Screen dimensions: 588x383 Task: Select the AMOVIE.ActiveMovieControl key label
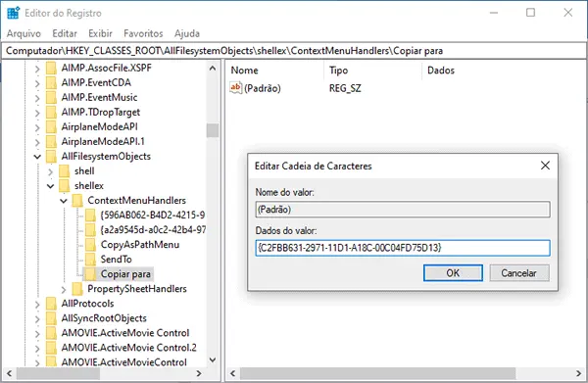click(x=123, y=362)
